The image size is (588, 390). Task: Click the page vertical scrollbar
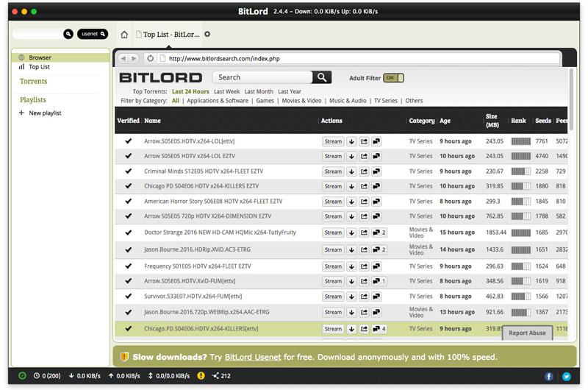pyautogui.click(x=572, y=99)
